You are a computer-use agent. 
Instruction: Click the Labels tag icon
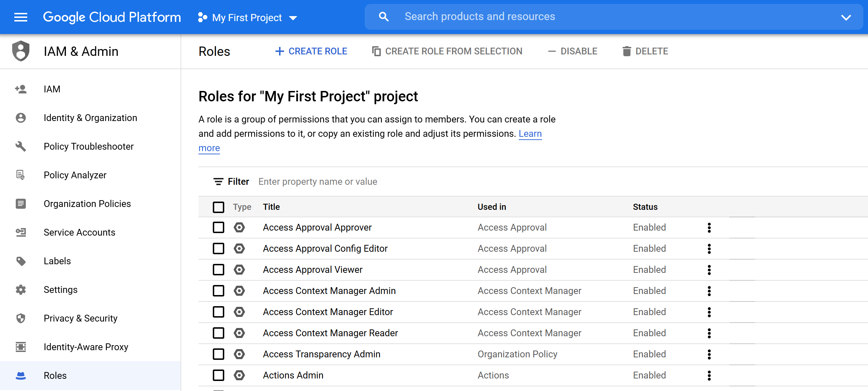[x=21, y=261]
